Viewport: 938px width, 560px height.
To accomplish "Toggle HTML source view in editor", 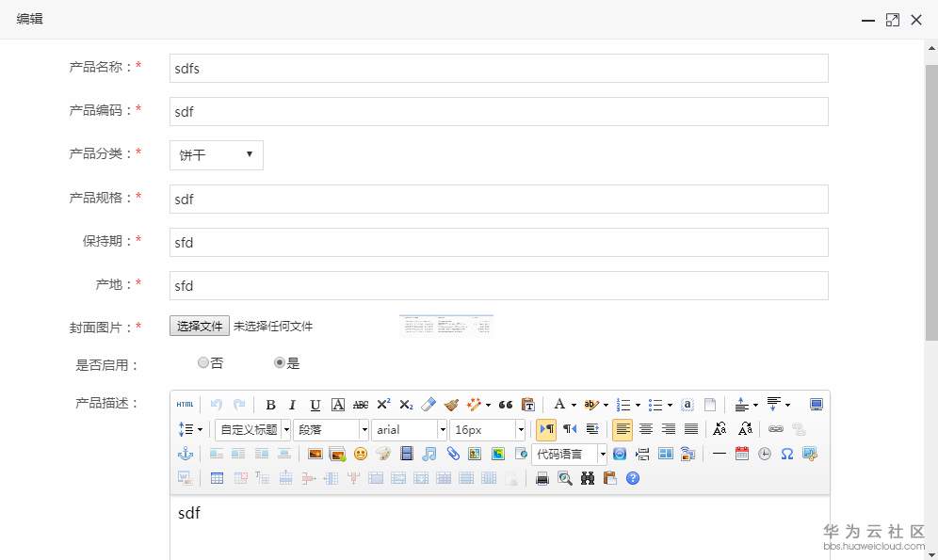I will (x=185, y=405).
